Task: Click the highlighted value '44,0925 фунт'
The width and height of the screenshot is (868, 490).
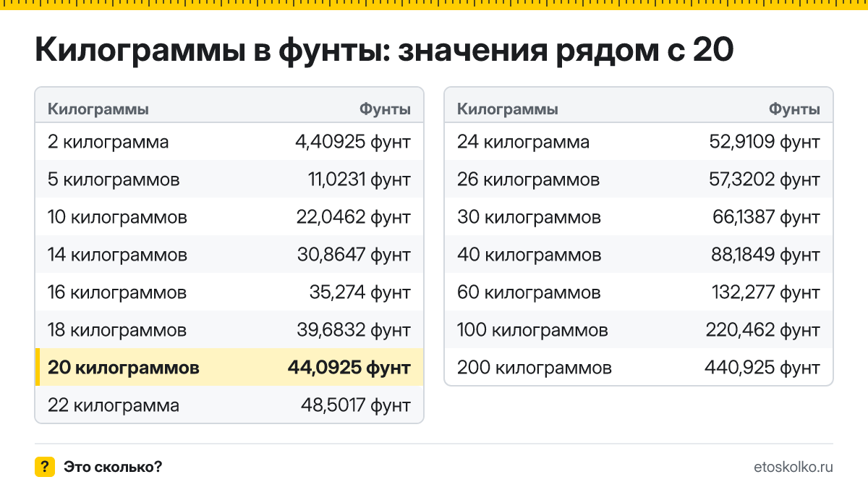Action: [349, 368]
